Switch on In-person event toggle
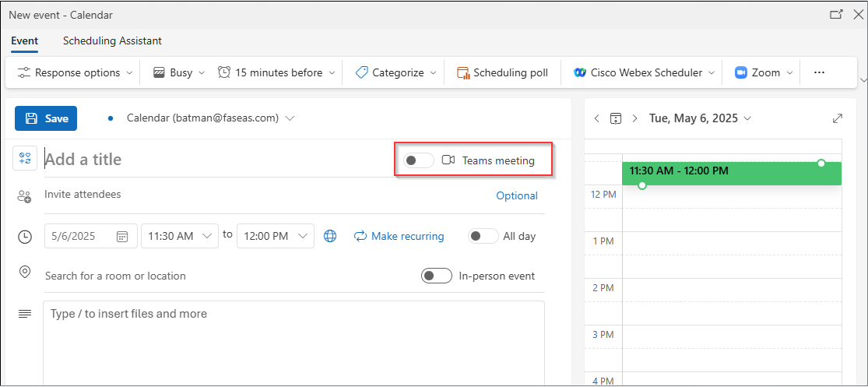 click(437, 276)
